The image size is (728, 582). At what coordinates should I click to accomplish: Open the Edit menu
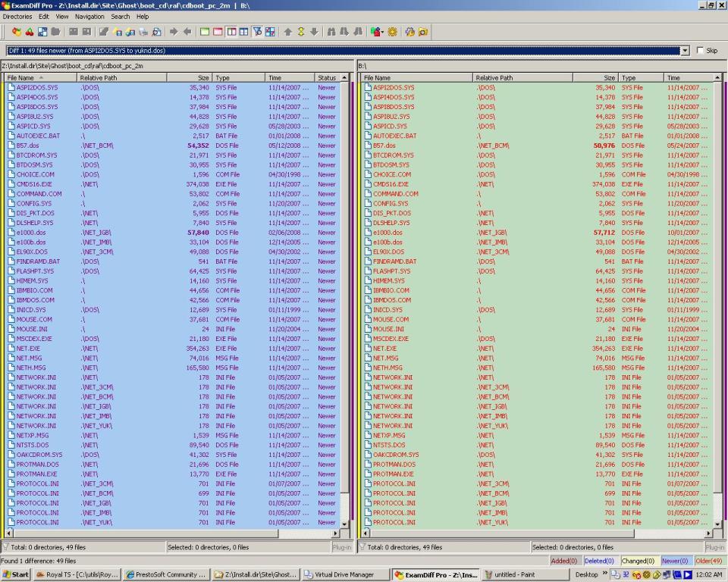click(x=44, y=17)
